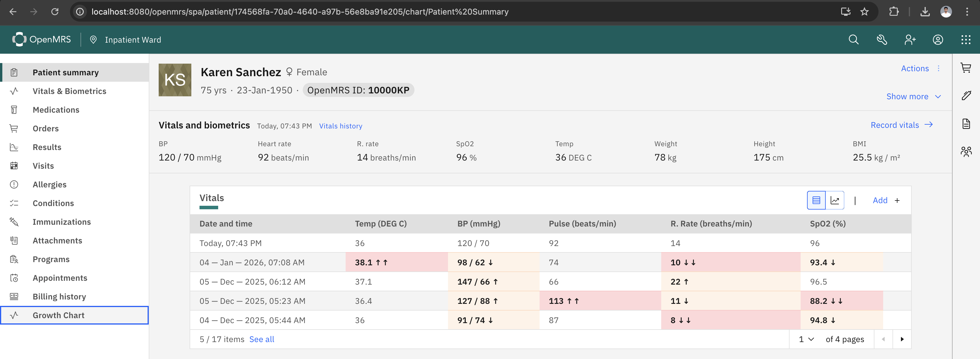Click the OpenMRS logo
This screenshot has width=980, height=359.
pyautogui.click(x=42, y=39)
